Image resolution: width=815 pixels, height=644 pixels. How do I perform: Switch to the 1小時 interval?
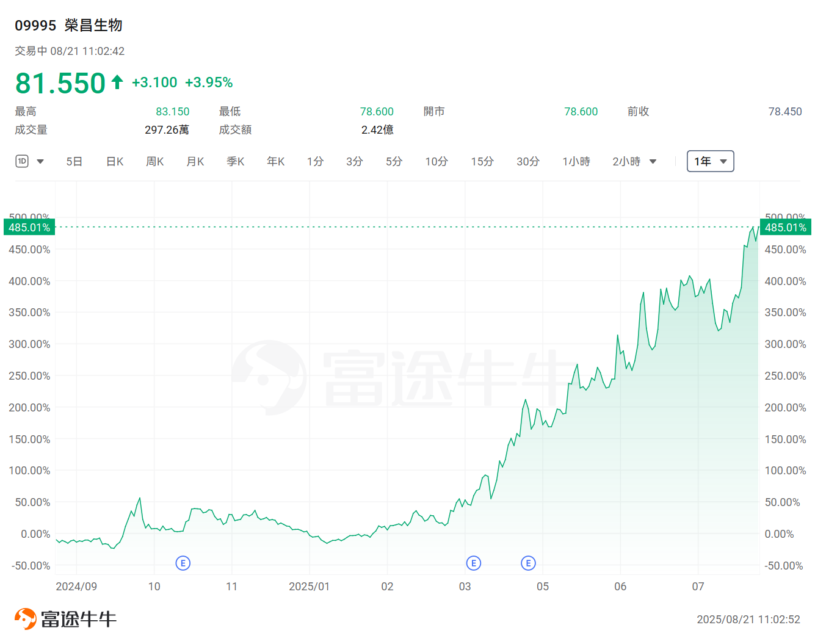(576, 161)
